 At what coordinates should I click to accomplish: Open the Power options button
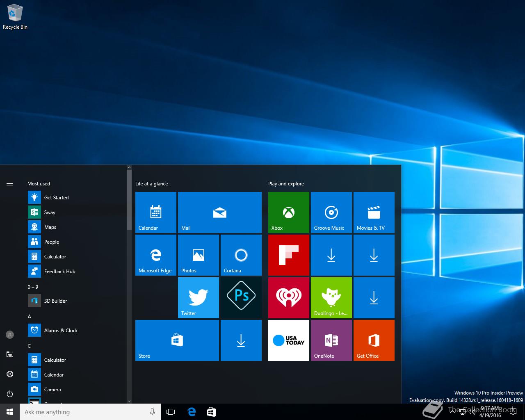(10, 394)
